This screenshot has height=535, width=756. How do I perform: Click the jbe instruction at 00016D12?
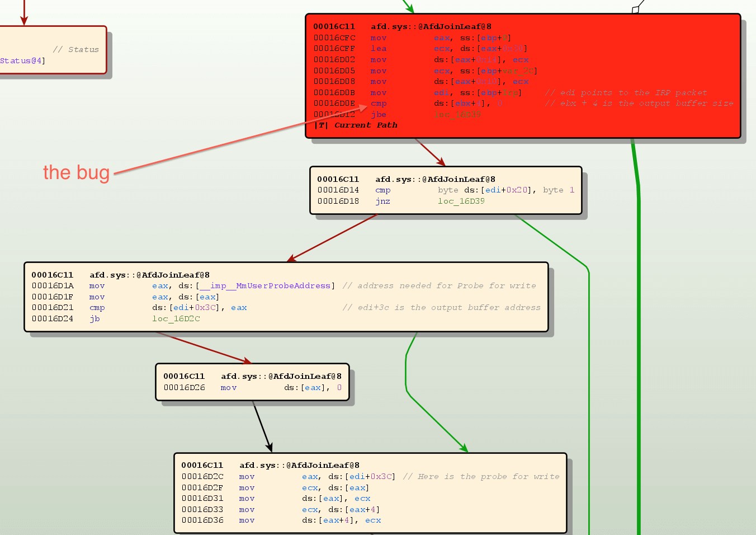tap(379, 115)
